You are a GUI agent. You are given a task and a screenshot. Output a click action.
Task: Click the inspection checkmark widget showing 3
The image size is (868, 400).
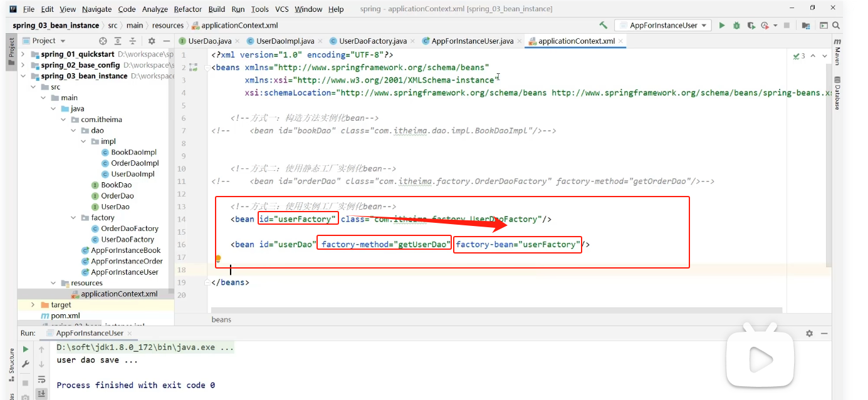click(798, 56)
